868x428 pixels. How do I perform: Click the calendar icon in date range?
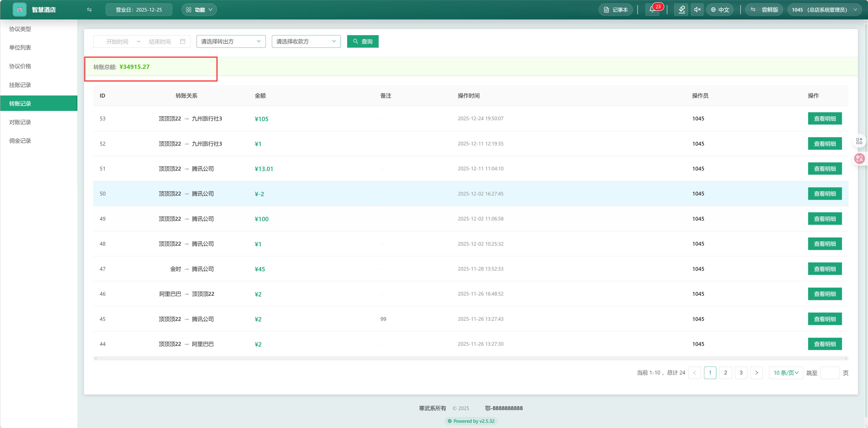pos(183,42)
